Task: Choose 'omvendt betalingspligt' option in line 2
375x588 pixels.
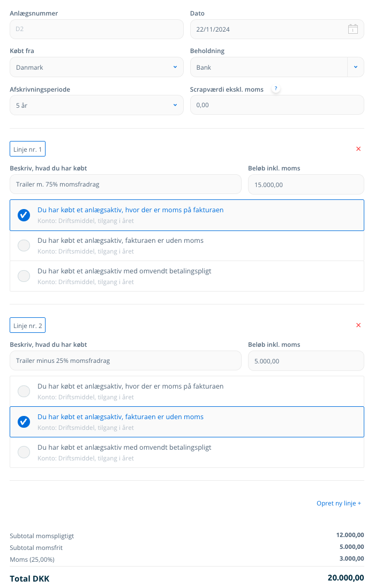Action: 24,452
